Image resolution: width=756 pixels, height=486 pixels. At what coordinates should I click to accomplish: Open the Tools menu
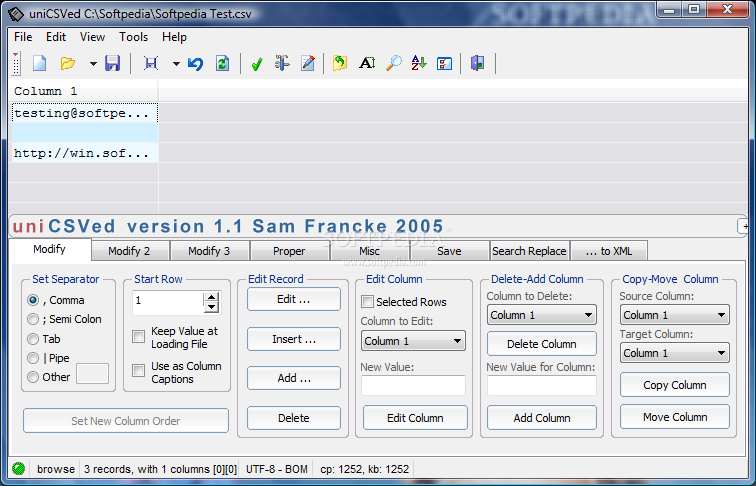pos(134,37)
